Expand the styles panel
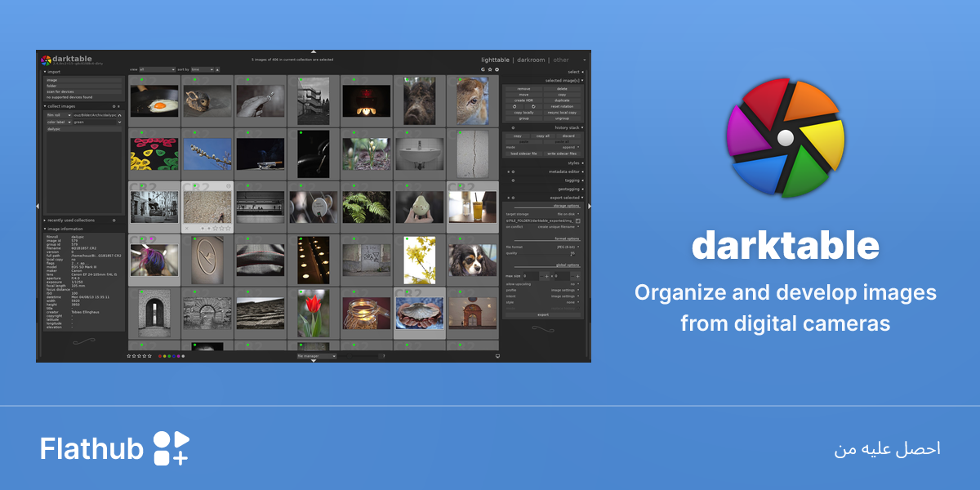This screenshot has height=490, width=980. pos(573,163)
